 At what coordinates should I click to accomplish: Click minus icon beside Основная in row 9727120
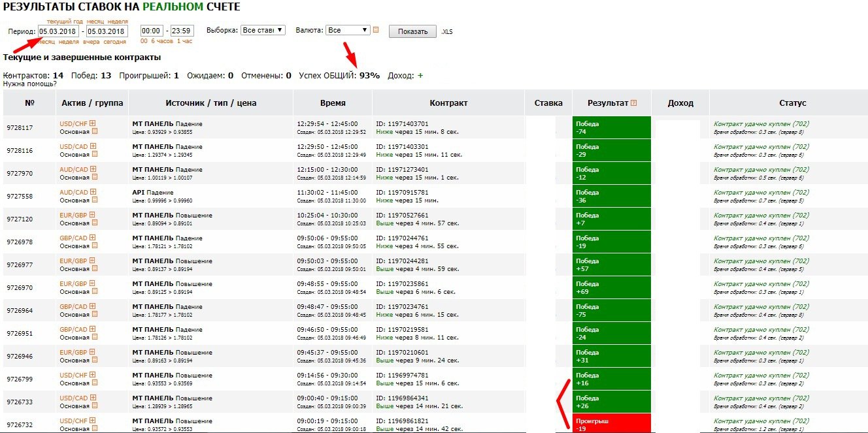tap(94, 223)
